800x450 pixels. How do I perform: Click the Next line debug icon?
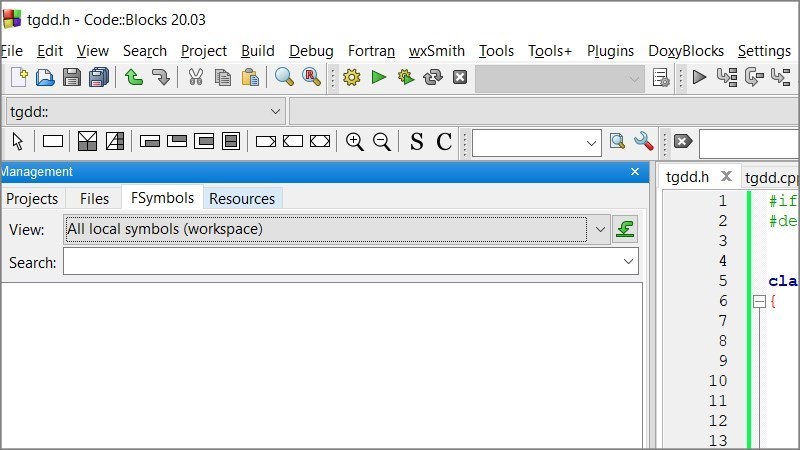pyautogui.click(x=754, y=78)
